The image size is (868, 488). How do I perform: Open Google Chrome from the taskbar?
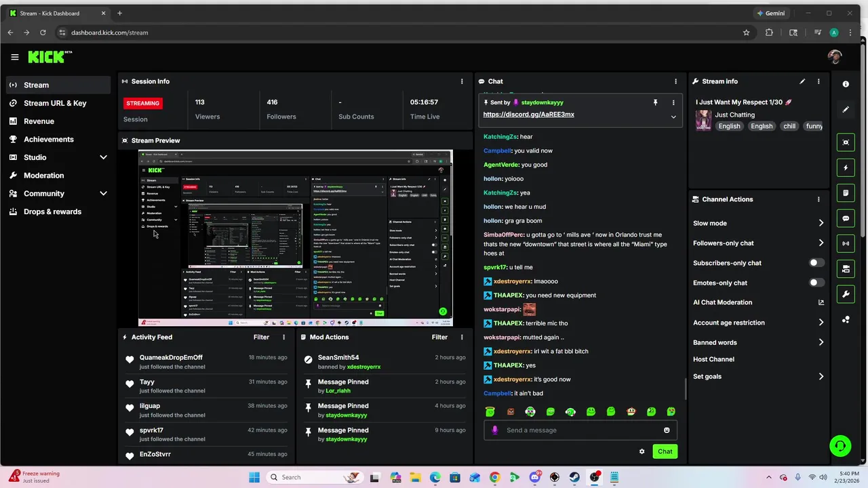(494, 477)
